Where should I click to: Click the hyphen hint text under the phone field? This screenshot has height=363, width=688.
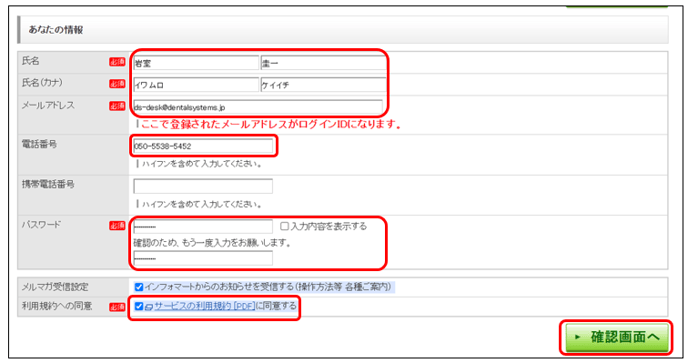pyautogui.click(x=202, y=164)
